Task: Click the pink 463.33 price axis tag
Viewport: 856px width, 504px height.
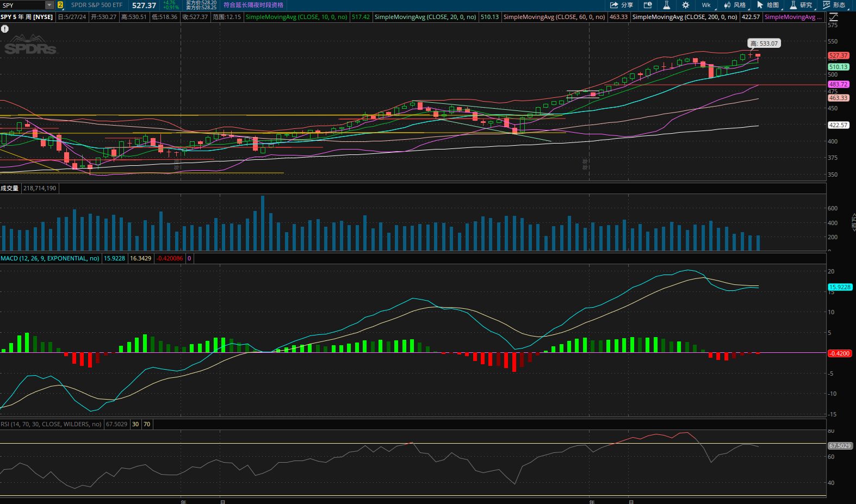Action: tap(838, 98)
